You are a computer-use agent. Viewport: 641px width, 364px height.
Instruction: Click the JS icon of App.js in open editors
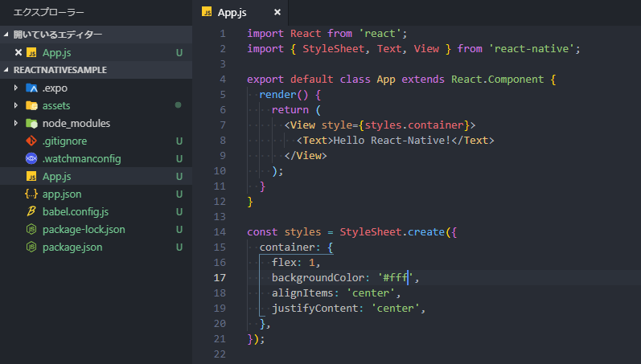pyautogui.click(x=31, y=53)
